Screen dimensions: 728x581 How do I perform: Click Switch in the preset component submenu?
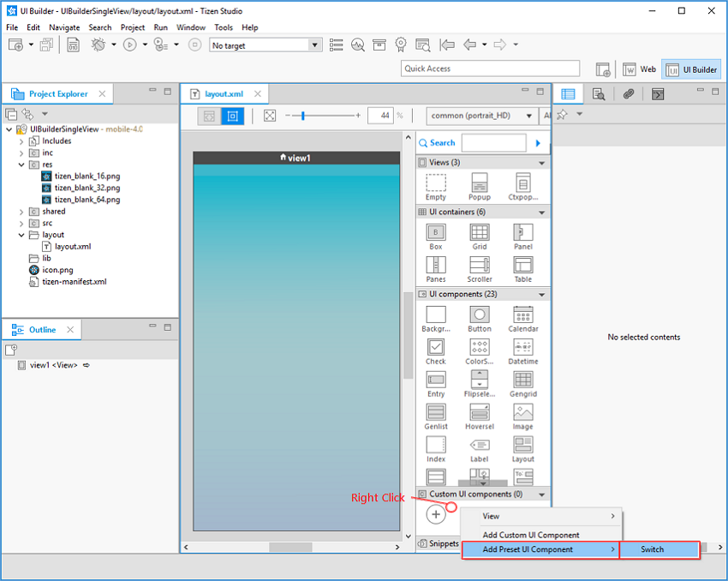(x=659, y=549)
